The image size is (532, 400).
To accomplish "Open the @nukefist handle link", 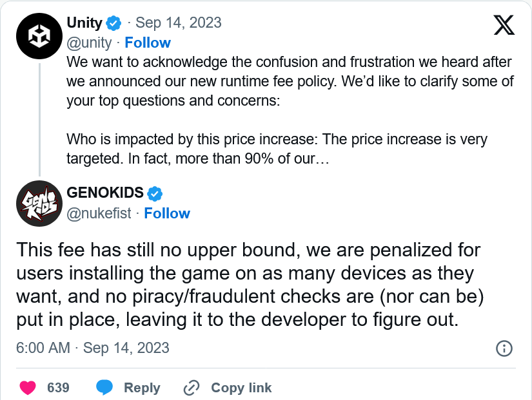I will [99, 214].
